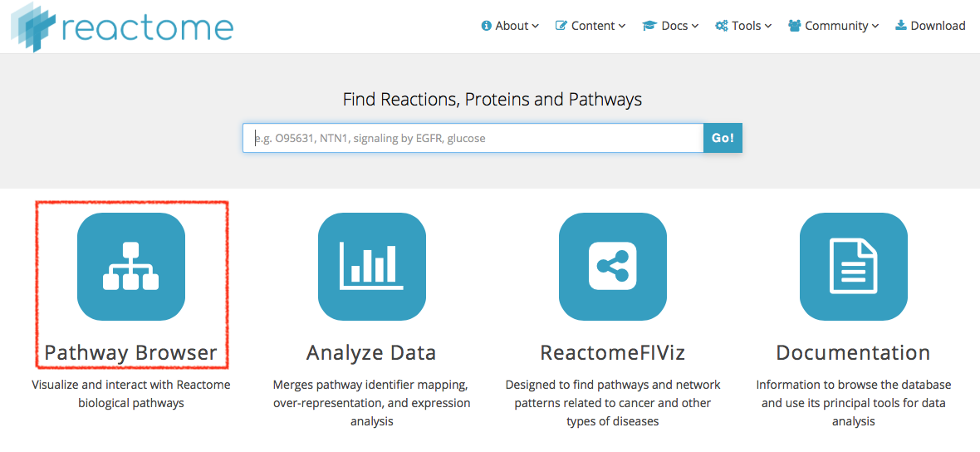Open the Documentation page icon

click(x=854, y=266)
